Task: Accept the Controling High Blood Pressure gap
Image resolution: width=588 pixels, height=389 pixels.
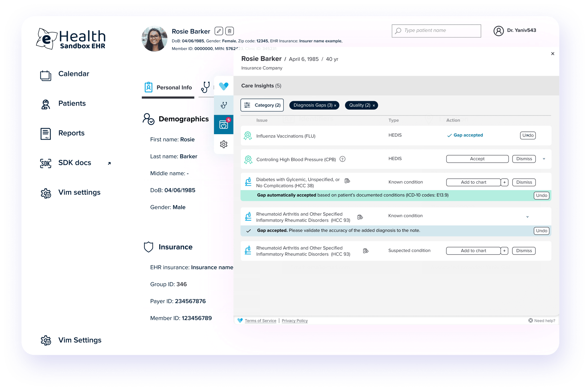Action: (477, 159)
